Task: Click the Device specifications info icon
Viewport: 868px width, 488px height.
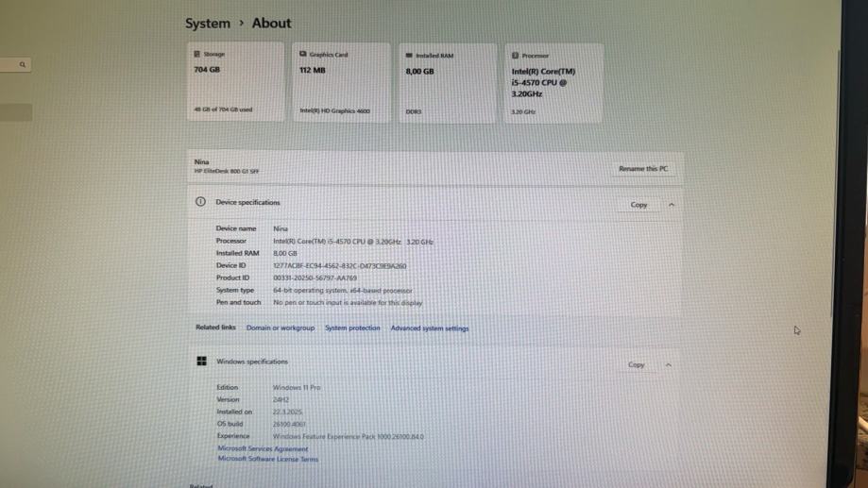Action: click(200, 202)
